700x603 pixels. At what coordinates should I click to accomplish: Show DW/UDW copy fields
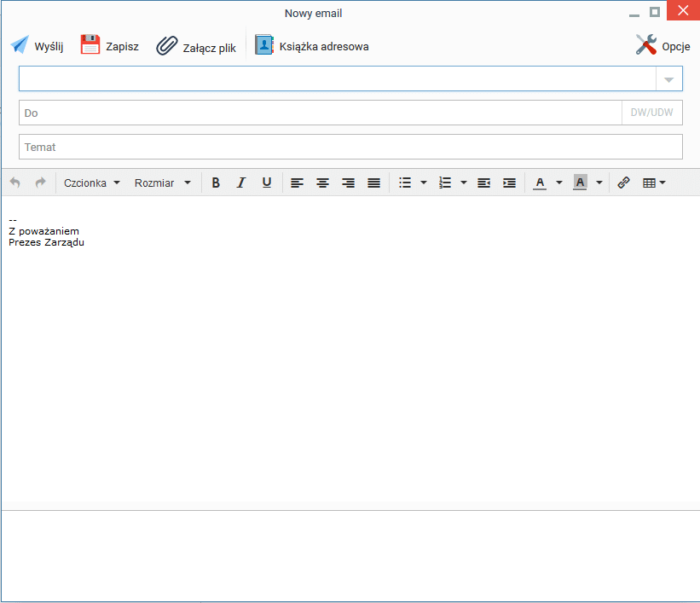pyautogui.click(x=651, y=113)
